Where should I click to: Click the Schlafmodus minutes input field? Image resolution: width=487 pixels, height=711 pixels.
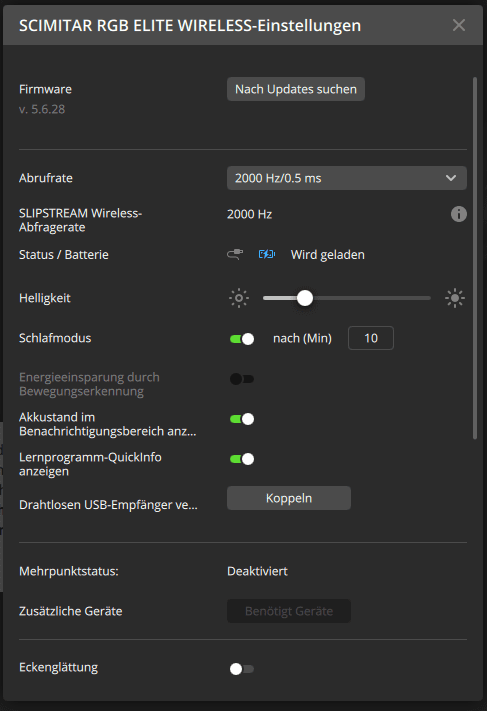point(371,338)
